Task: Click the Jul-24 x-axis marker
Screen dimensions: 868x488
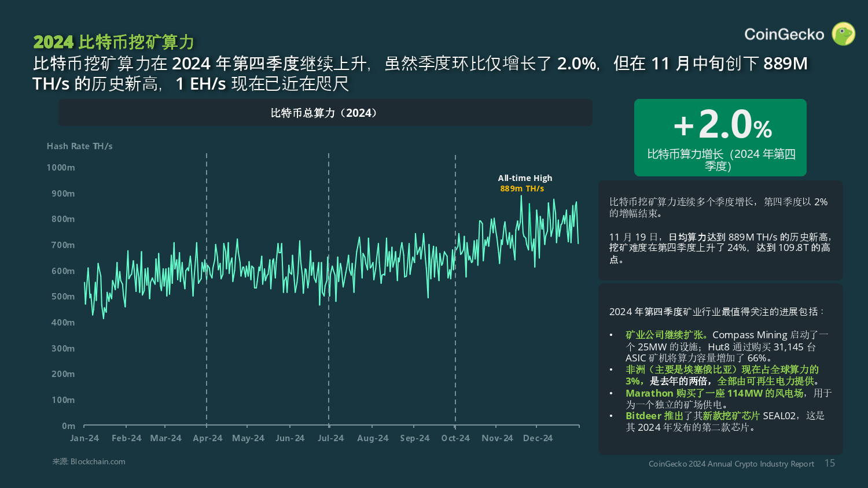Action: pos(330,438)
